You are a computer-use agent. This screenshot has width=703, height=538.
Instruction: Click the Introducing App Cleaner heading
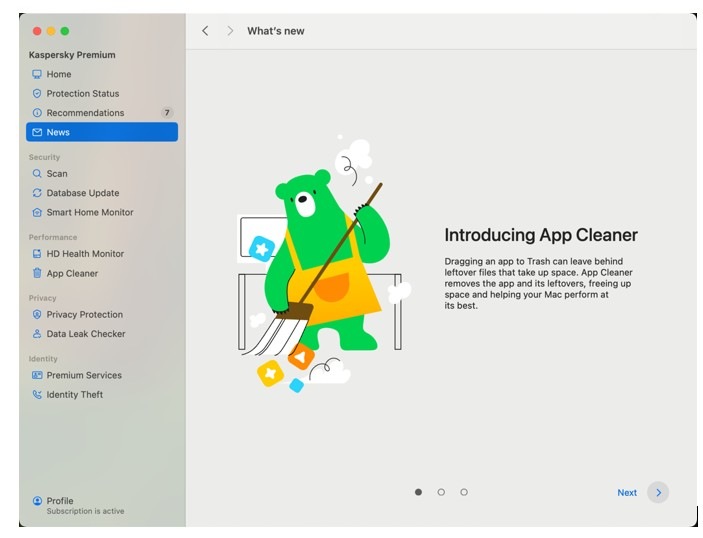coord(541,235)
